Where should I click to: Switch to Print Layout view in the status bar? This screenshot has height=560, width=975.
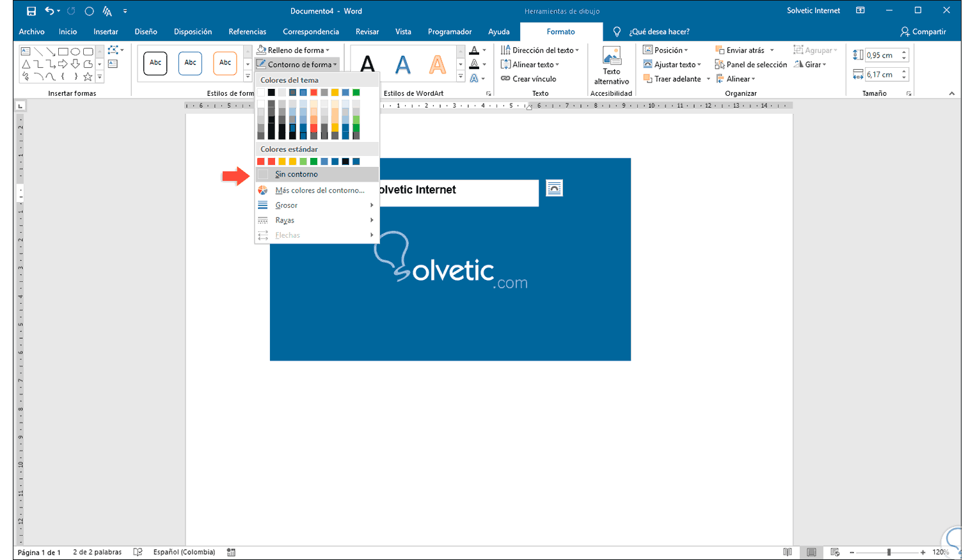[x=811, y=552]
